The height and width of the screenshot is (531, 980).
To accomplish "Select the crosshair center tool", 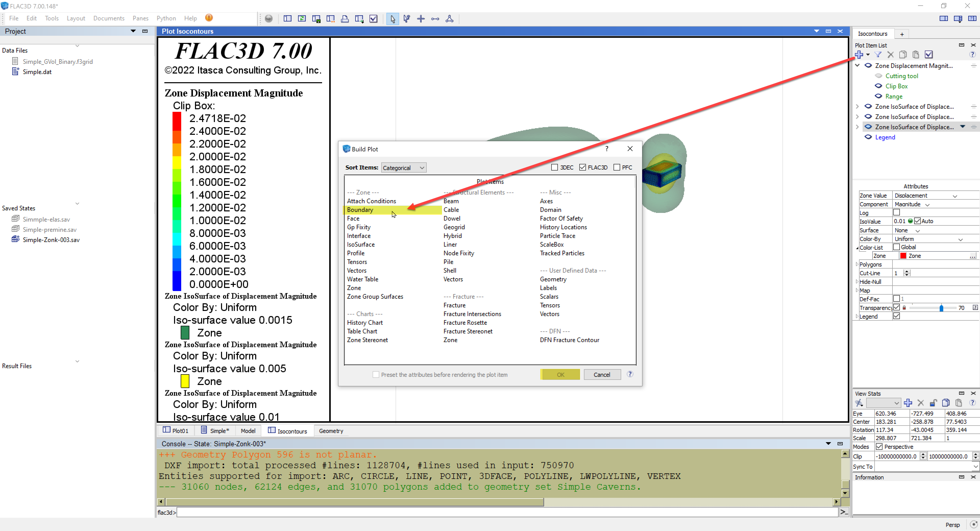I will click(x=421, y=19).
